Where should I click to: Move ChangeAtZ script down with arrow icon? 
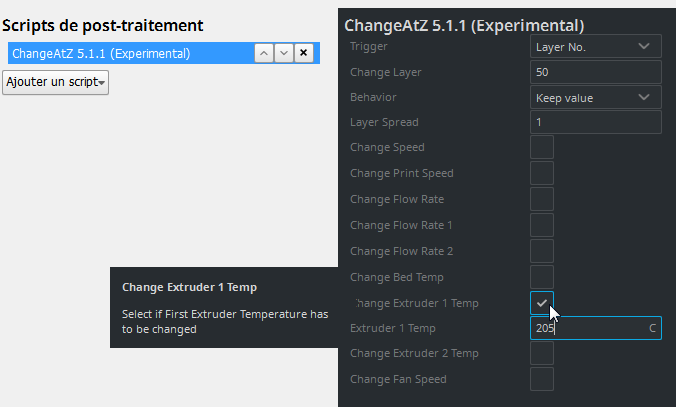tap(284, 53)
